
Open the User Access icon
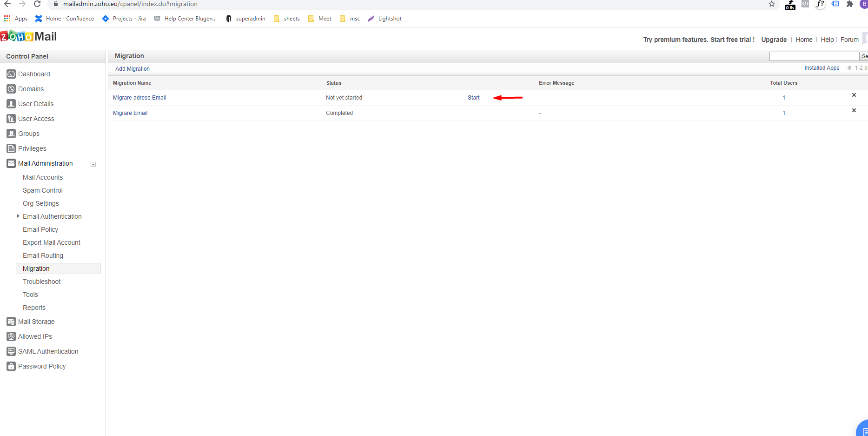point(11,119)
